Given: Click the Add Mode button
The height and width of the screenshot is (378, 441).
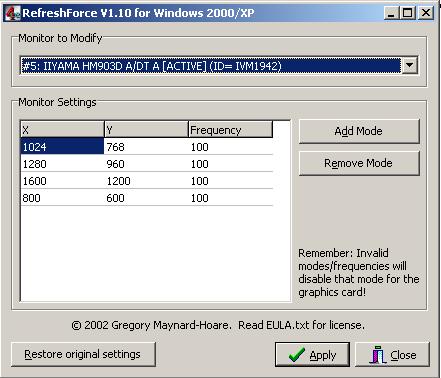Looking at the screenshot, I should pyautogui.click(x=359, y=131).
